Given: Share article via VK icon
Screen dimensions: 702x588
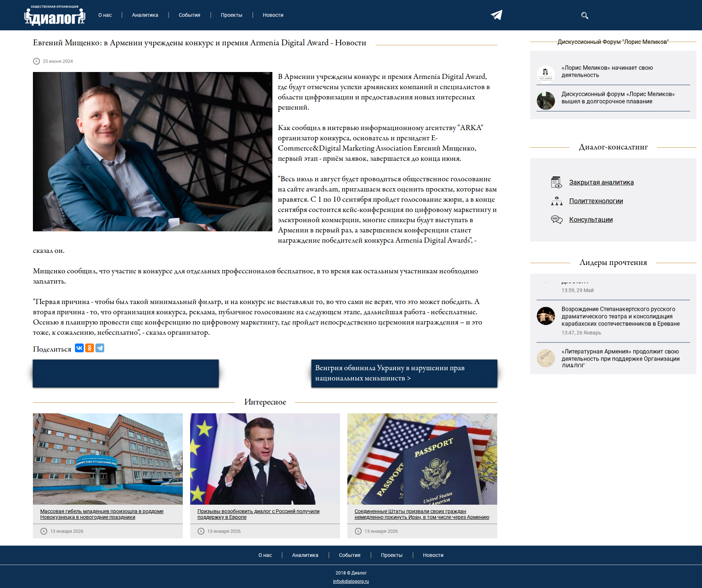Looking at the screenshot, I should tap(79, 348).
